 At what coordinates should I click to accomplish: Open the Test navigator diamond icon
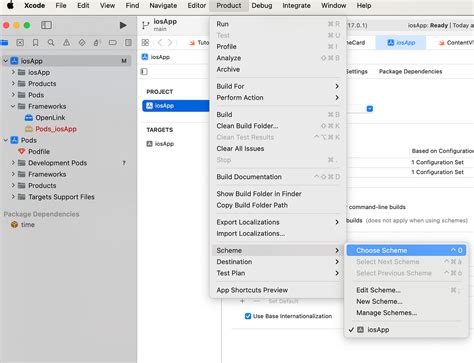pos(82,43)
